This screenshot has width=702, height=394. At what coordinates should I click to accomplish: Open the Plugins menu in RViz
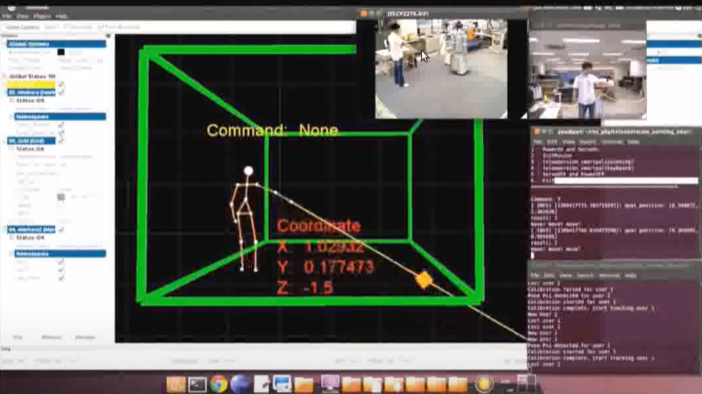point(42,16)
